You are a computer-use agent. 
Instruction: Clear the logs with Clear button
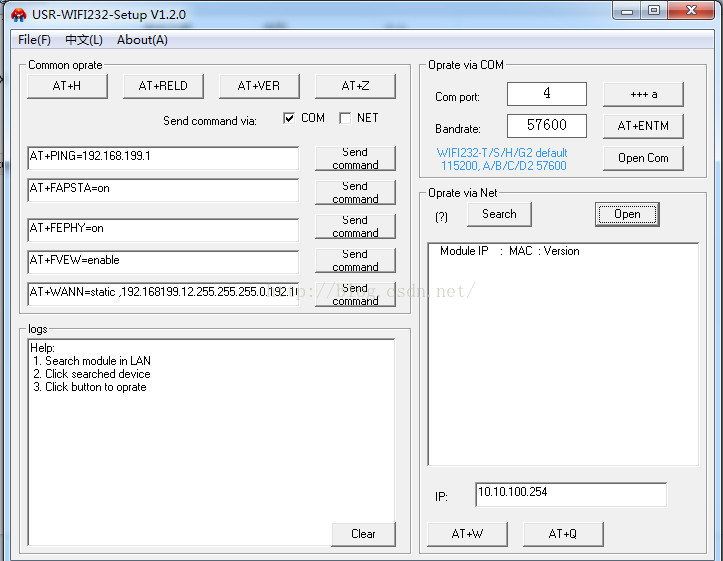coord(363,534)
